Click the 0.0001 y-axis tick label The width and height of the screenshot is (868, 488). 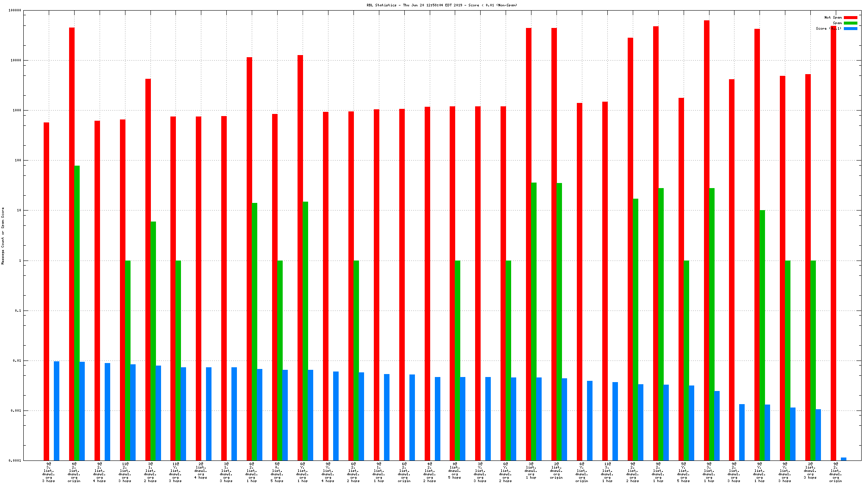click(14, 460)
